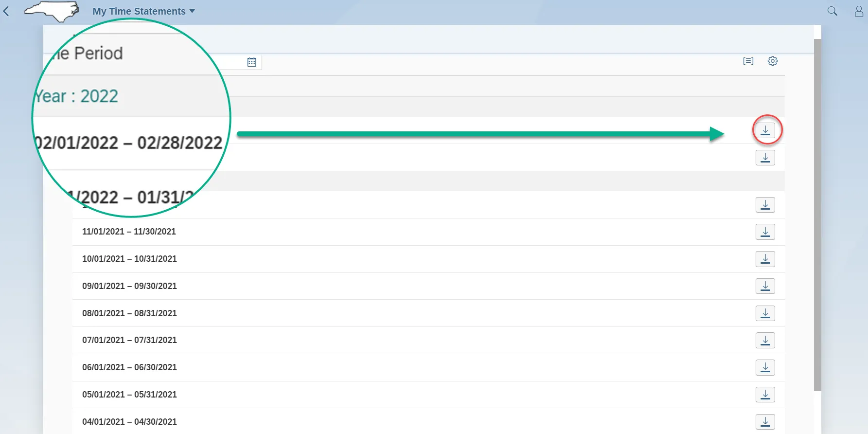Download the 08/01/2021 – 08/31/2021 statement
Viewport: 868px width, 434px height.
pyautogui.click(x=765, y=313)
